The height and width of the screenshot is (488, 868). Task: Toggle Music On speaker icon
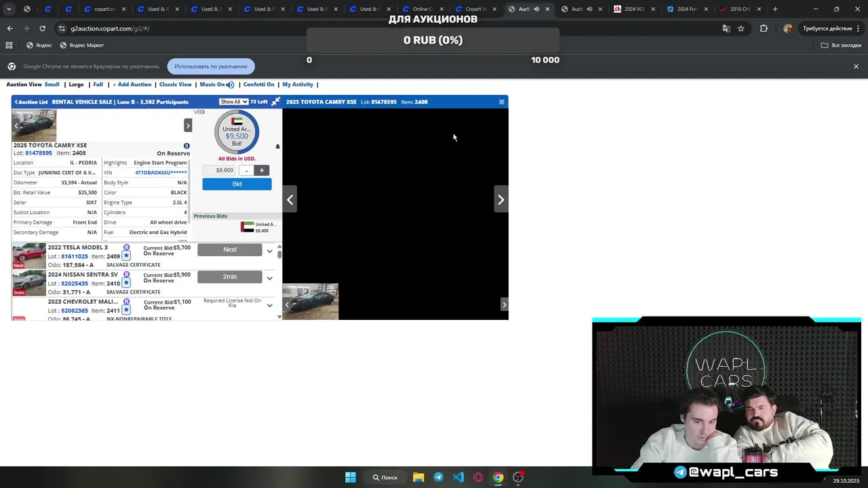[x=231, y=85]
